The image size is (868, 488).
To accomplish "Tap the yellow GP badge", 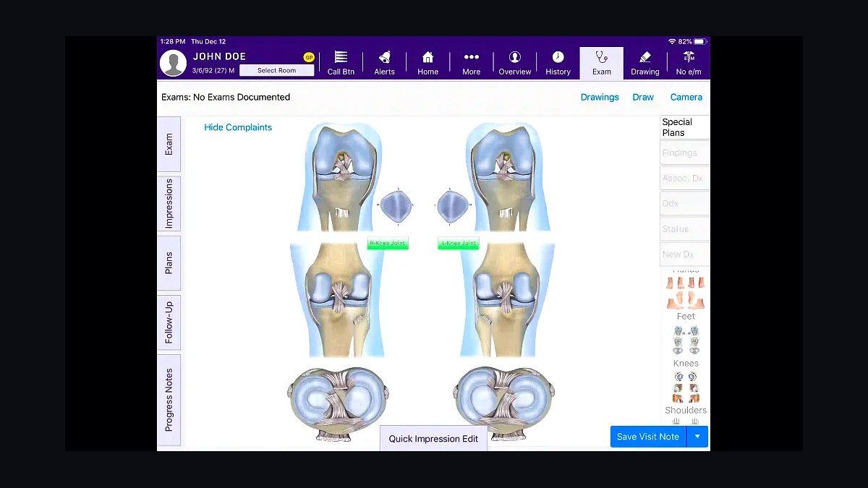I will pyautogui.click(x=309, y=57).
